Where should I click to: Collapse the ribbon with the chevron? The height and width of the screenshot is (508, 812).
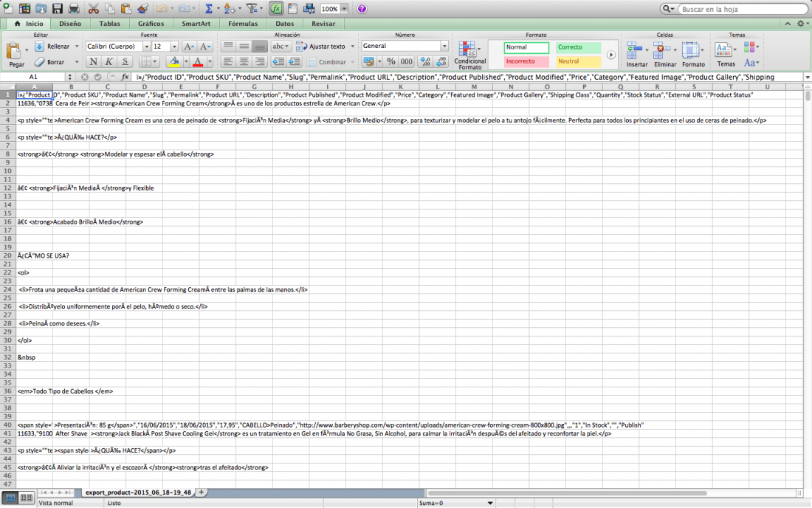click(787, 24)
